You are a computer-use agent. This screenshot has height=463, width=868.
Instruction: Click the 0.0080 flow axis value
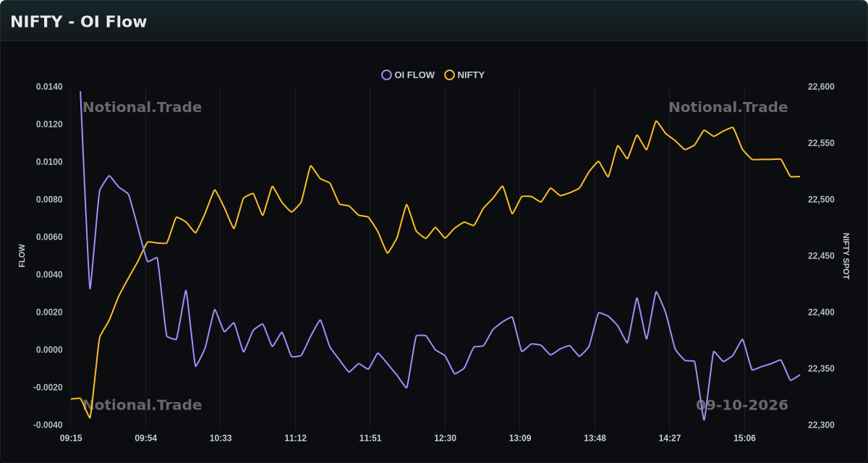[49, 200]
